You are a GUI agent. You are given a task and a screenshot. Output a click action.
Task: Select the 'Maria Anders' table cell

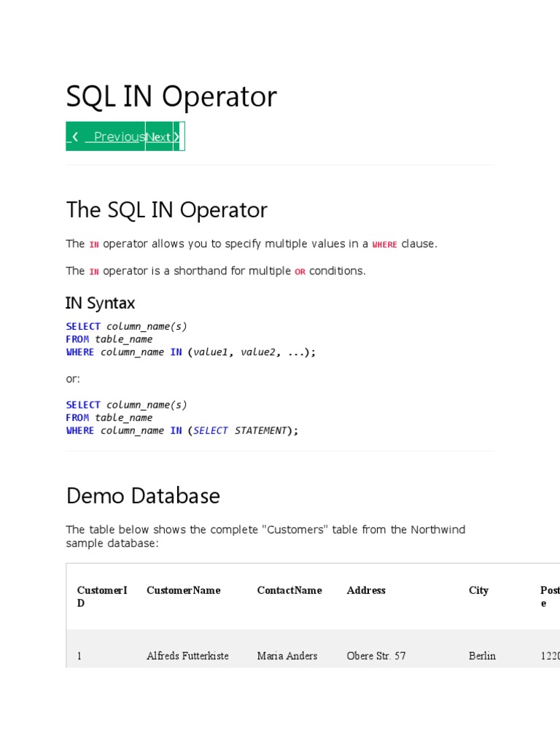point(287,656)
